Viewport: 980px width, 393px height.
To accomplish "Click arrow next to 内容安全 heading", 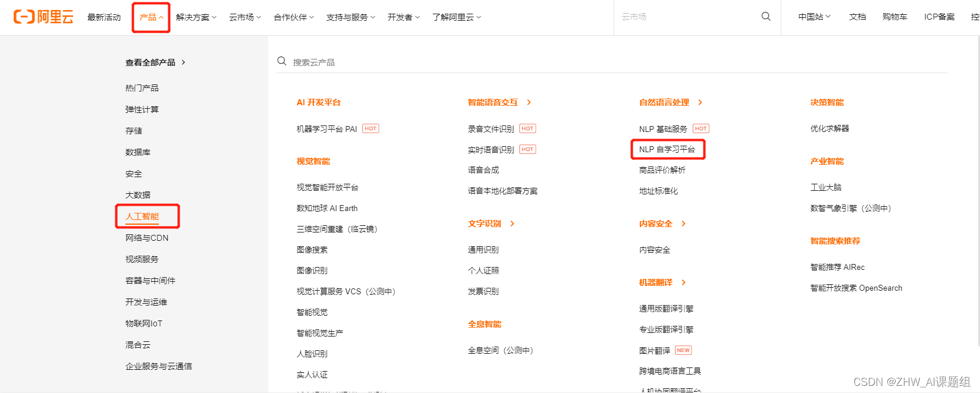I will tap(683, 224).
